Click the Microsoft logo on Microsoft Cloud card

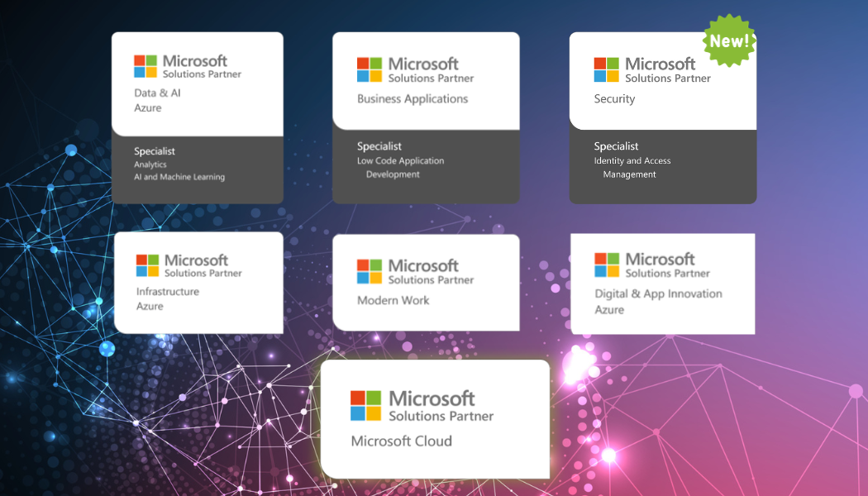366,406
